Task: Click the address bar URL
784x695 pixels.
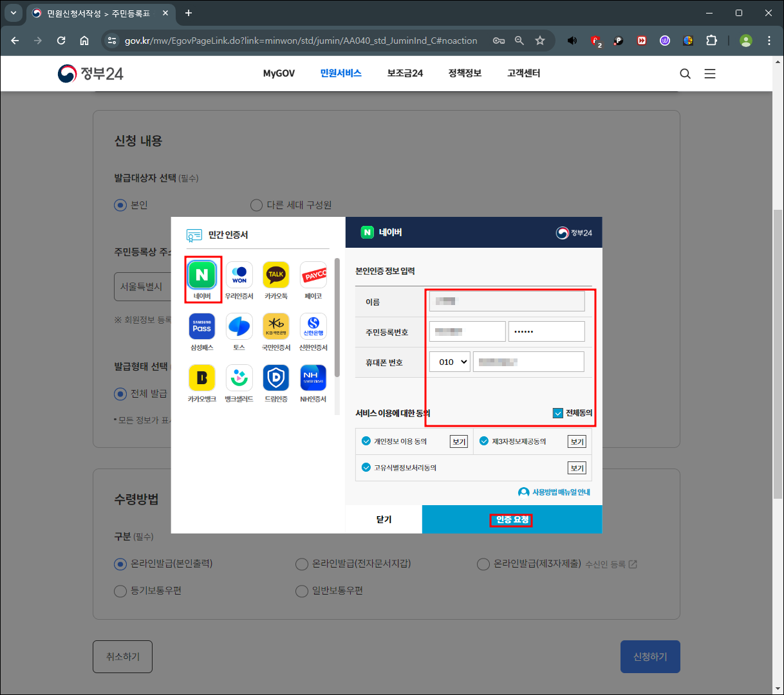Action: click(x=301, y=41)
